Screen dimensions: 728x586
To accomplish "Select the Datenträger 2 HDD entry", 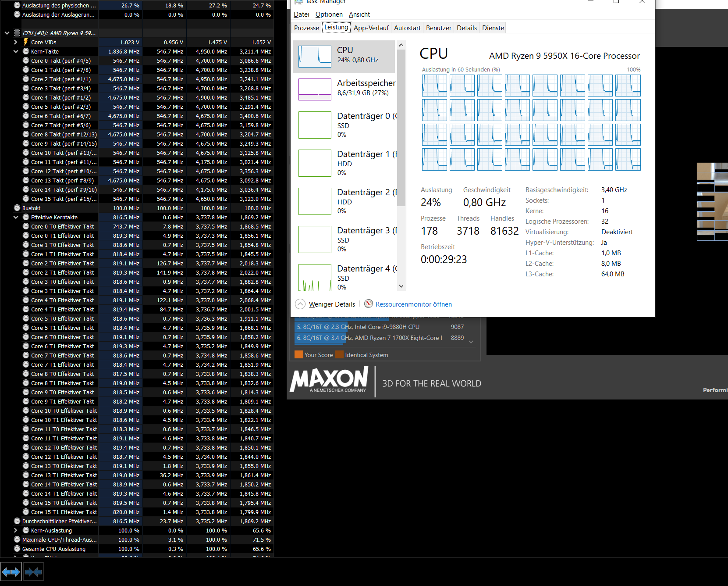I will point(344,201).
